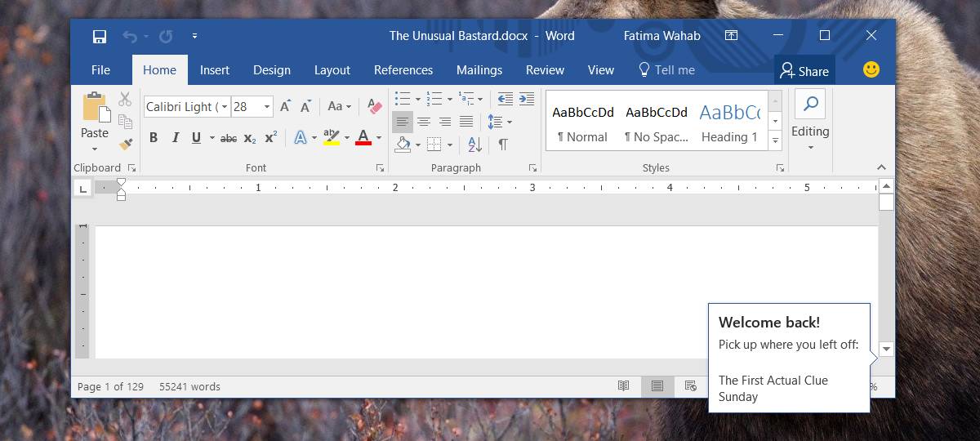Click the Save icon in title bar

(100, 36)
